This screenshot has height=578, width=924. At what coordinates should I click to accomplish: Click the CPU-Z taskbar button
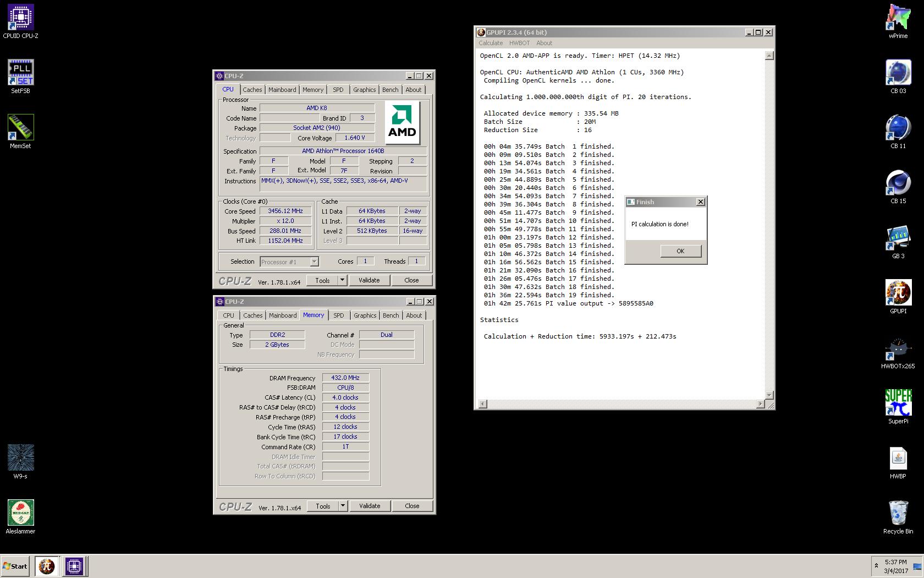74,566
